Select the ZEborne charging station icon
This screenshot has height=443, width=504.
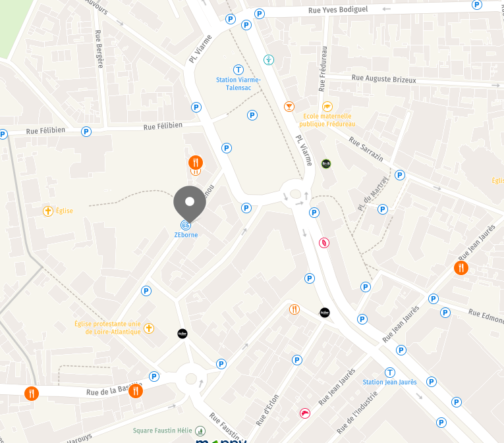(186, 225)
